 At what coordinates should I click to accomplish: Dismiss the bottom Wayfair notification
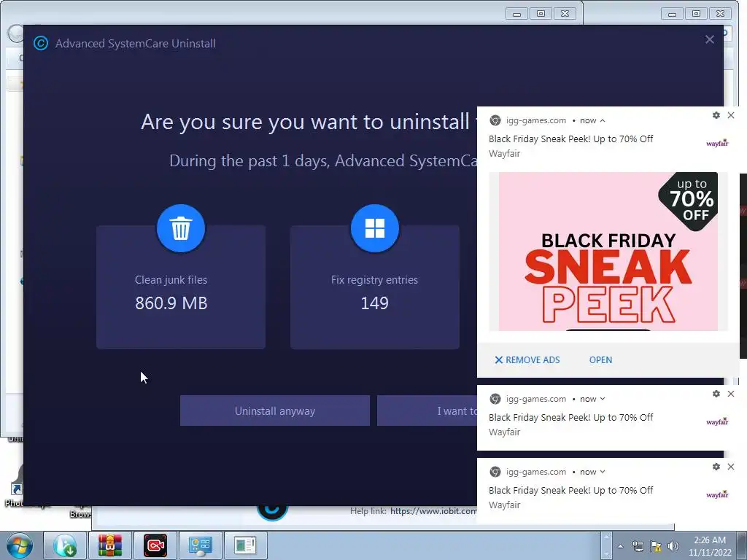731,467
